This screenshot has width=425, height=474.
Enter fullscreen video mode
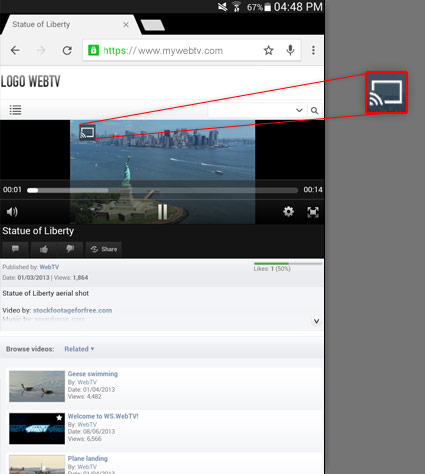(313, 212)
